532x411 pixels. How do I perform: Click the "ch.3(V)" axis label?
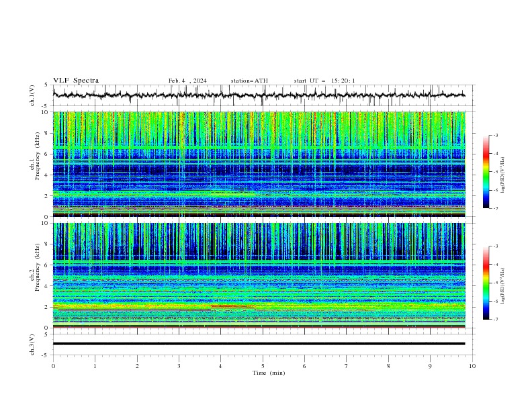pyautogui.click(x=32, y=345)
